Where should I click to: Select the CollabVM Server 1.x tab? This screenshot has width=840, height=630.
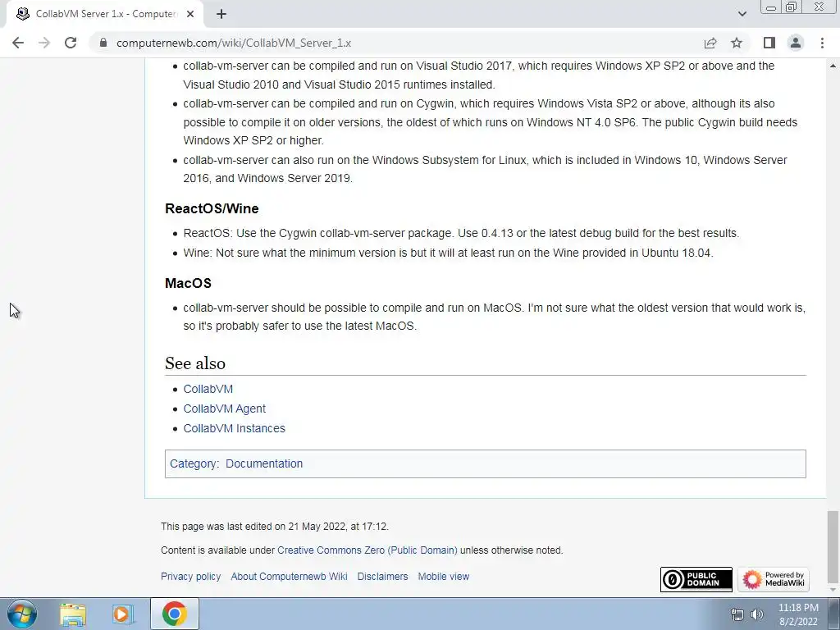(x=104, y=14)
